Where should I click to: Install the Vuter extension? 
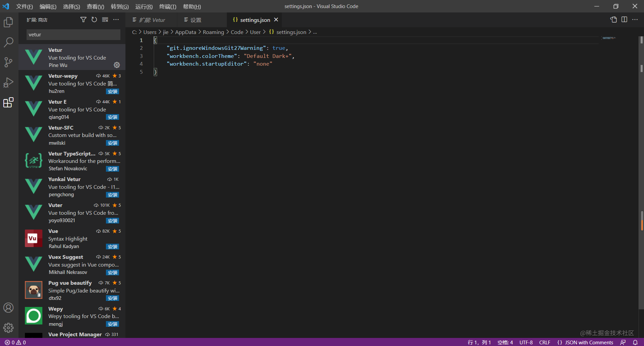[x=113, y=221]
